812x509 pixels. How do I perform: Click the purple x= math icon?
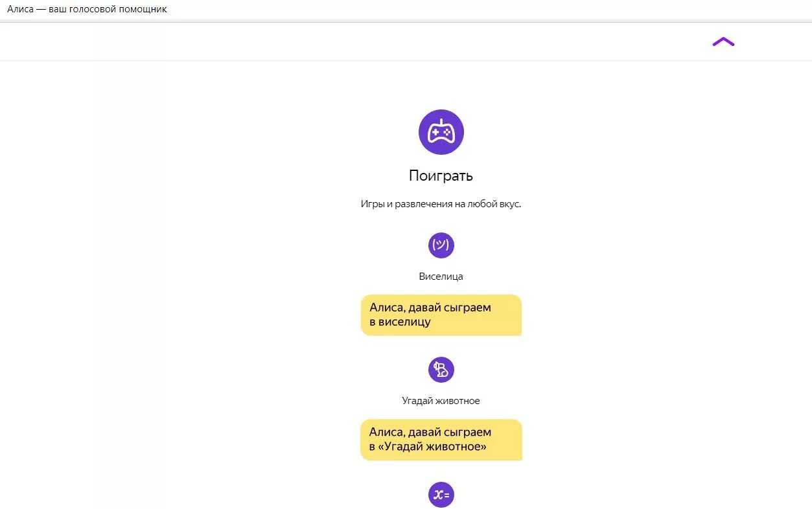click(x=441, y=494)
